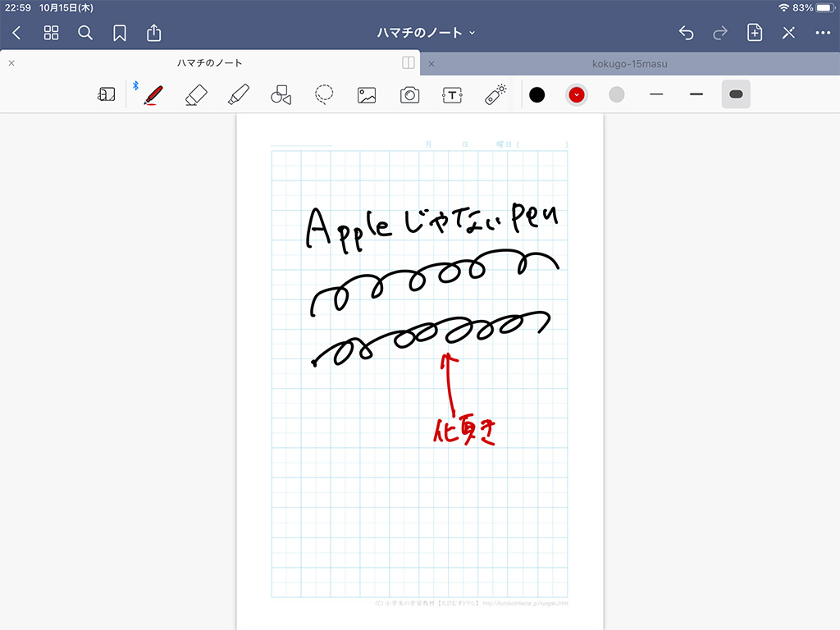Select the medium stroke width
Image resolution: width=840 pixels, height=630 pixels.
[x=696, y=94]
